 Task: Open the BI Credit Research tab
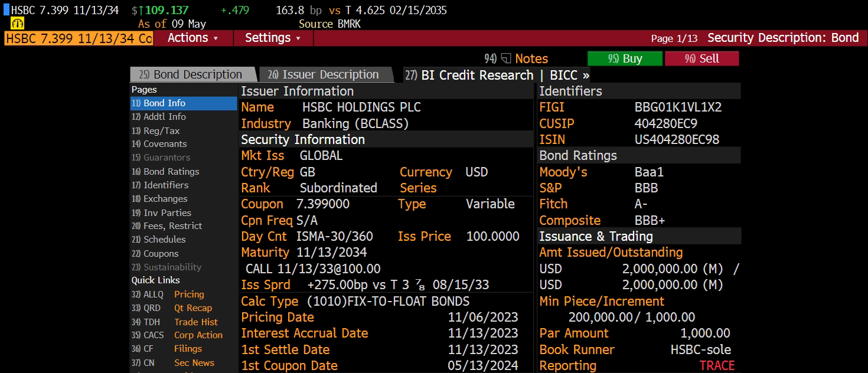tap(497, 75)
